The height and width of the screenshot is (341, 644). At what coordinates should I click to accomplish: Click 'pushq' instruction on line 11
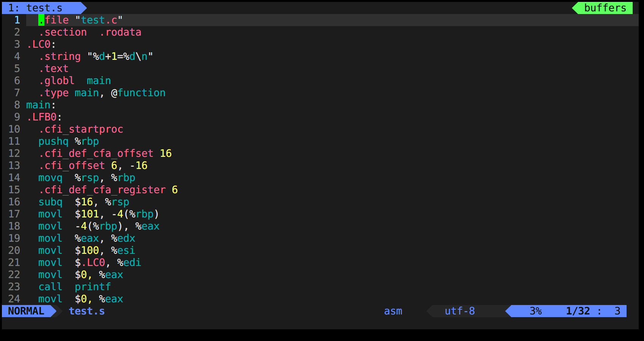click(x=53, y=141)
